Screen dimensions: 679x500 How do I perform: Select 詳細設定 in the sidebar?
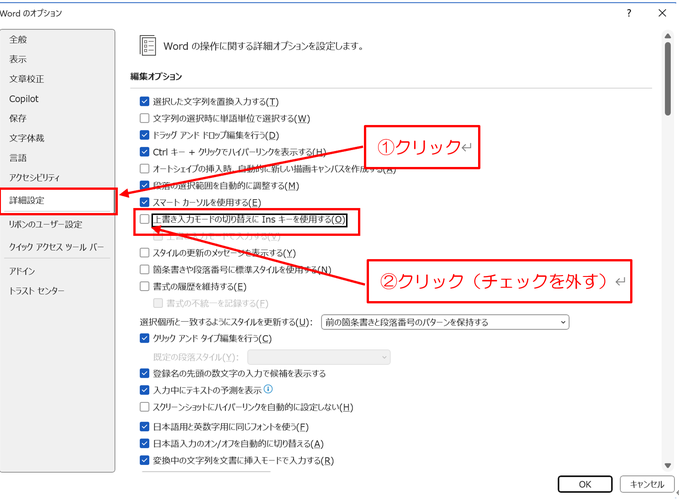click(27, 200)
